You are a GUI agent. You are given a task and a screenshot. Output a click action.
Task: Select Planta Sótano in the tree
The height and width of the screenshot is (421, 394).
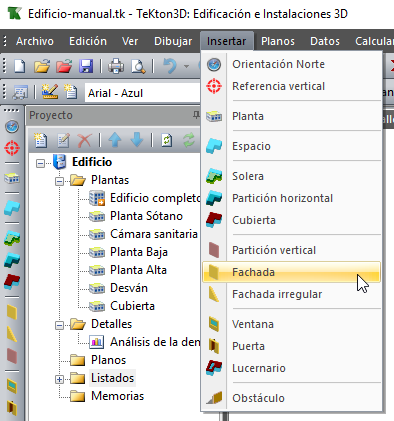[146, 216]
